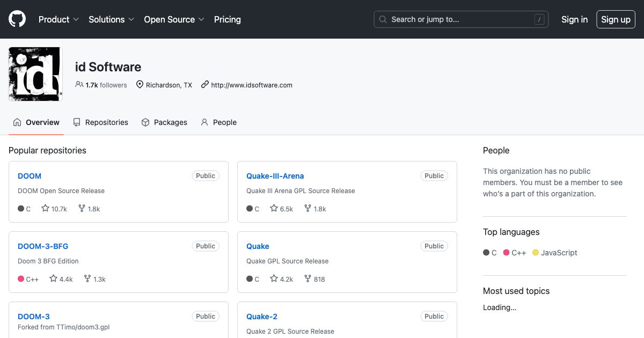The width and height of the screenshot is (644, 338).
Task: Click the Sign up button
Action: coord(616,19)
